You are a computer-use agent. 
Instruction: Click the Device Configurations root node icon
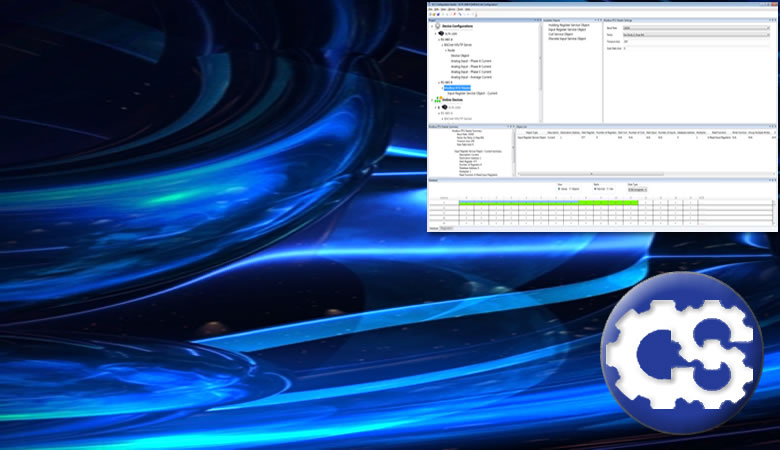click(437, 28)
